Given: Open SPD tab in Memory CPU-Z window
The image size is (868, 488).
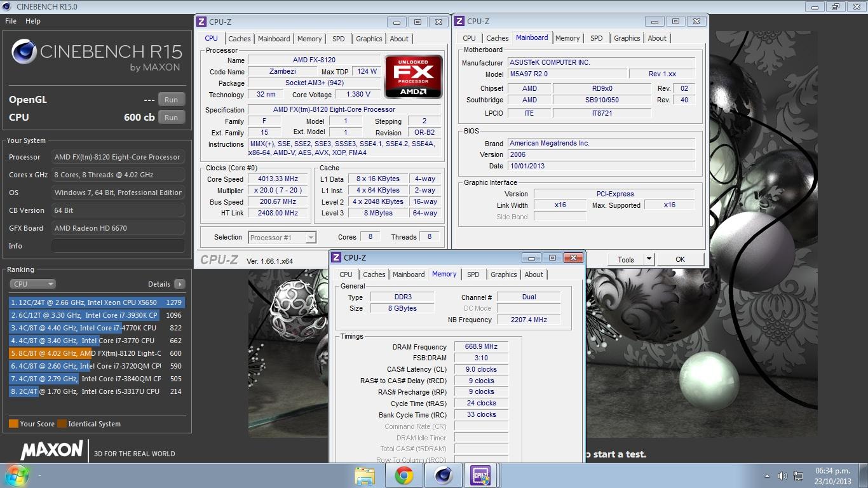Looking at the screenshot, I should coord(473,274).
